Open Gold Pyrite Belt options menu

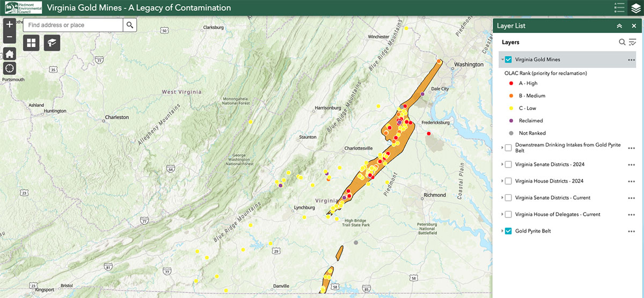631,231
